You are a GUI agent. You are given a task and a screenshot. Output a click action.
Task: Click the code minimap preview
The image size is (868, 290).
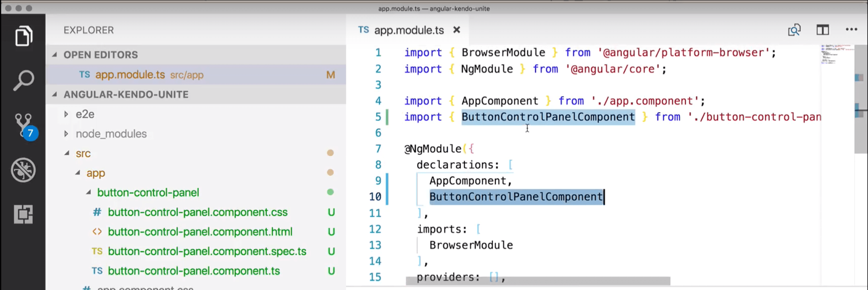837,54
